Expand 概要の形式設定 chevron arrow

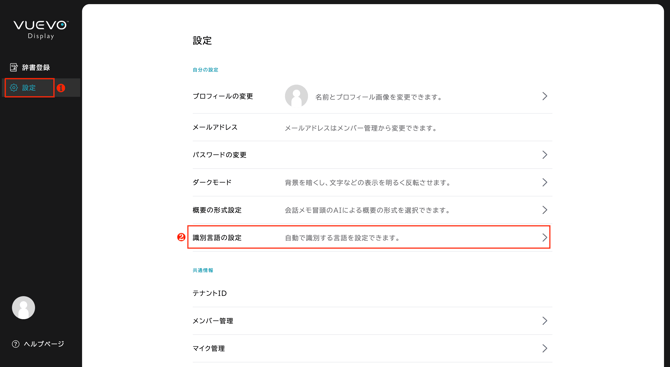[544, 210]
